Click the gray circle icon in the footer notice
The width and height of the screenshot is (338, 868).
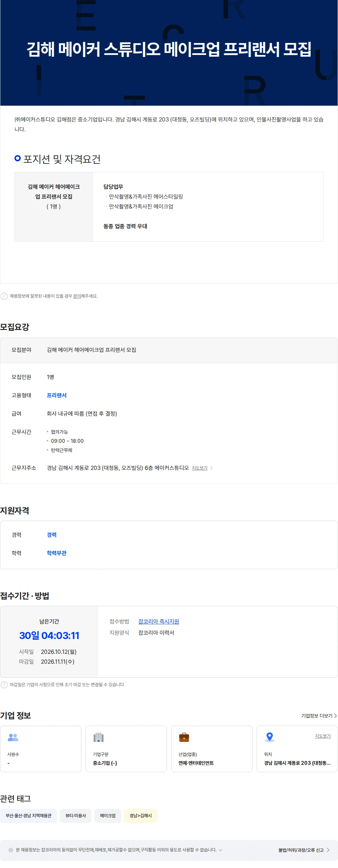coord(11,850)
